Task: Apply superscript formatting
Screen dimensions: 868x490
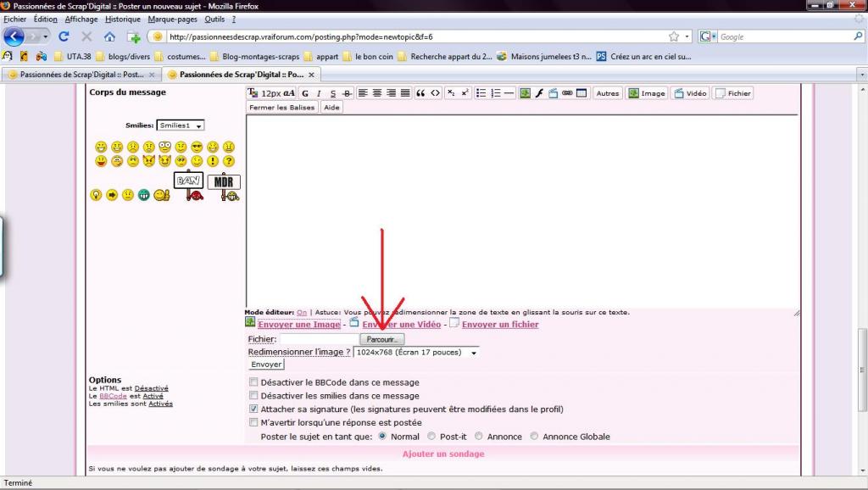Action: click(x=465, y=93)
